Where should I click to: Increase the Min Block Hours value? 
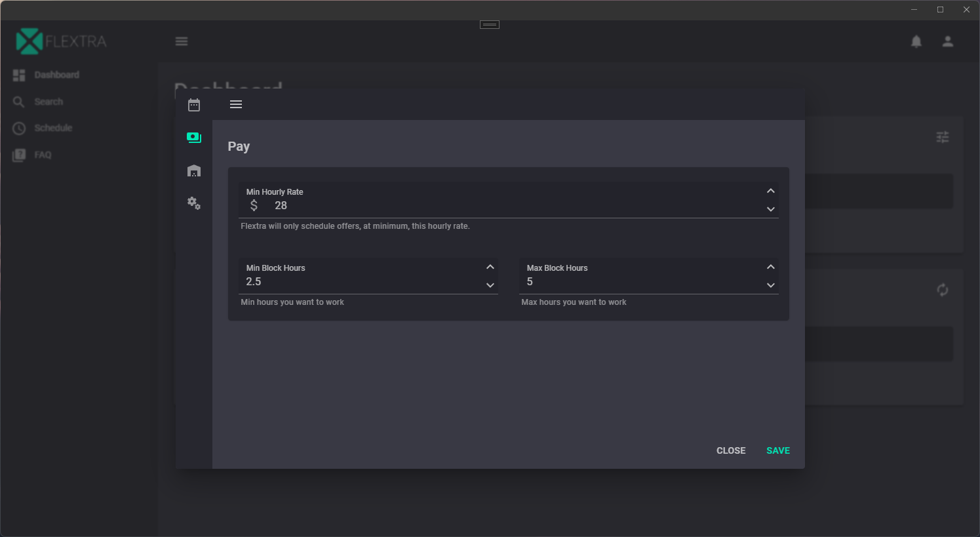pyautogui.click(x=490, y=267)
